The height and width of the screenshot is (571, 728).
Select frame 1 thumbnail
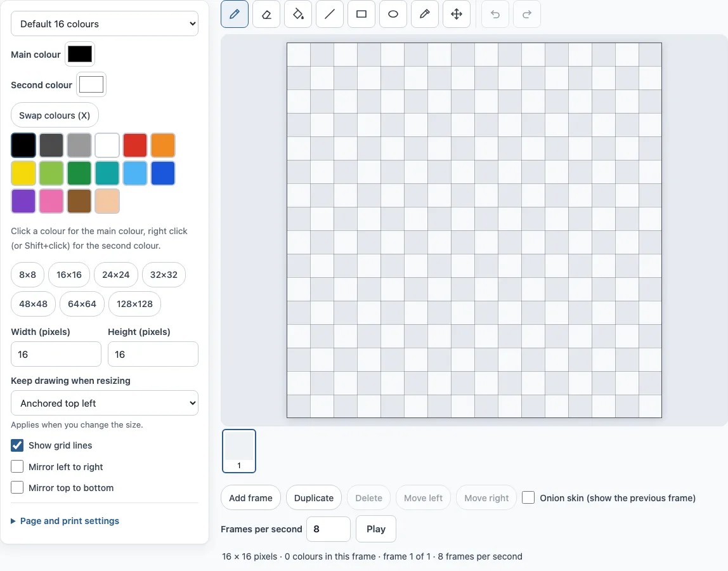point(239,450)
